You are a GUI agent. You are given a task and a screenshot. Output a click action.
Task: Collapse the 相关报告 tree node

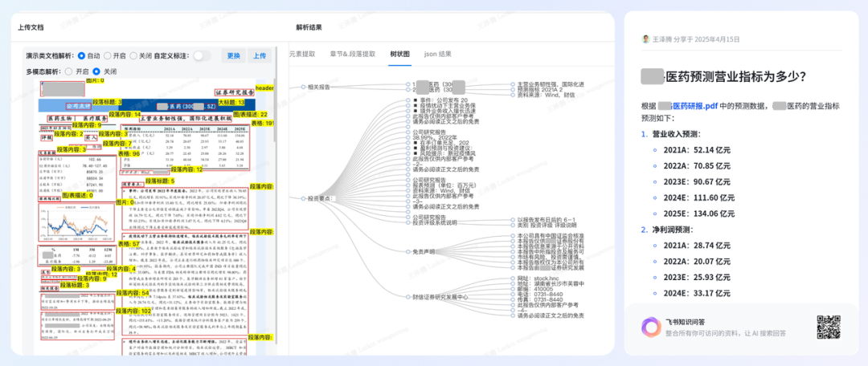[x=303, y=87]
